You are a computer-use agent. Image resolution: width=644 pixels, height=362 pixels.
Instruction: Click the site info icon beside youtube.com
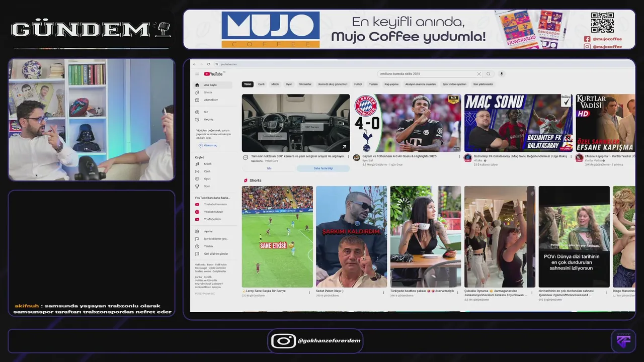216,64
